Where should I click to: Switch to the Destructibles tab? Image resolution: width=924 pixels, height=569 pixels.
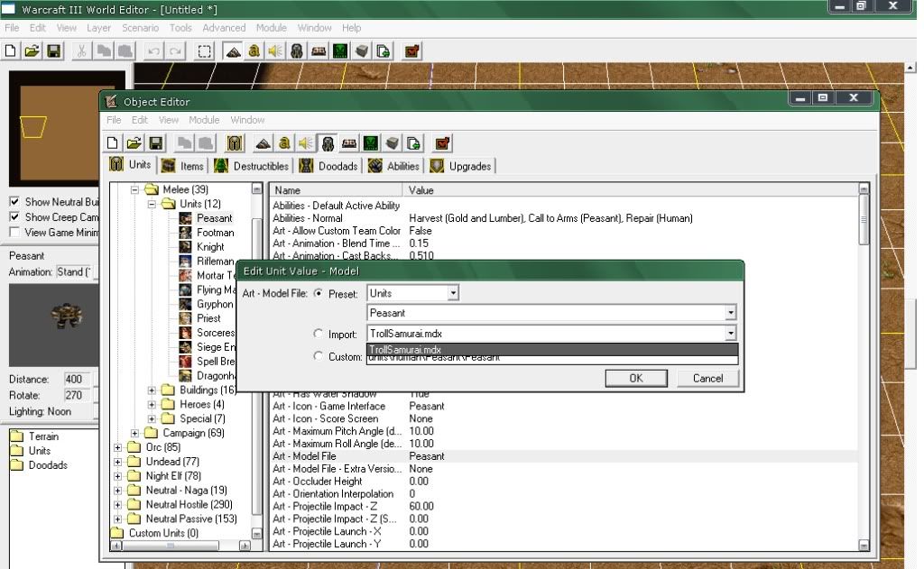(x=251, y=166)
